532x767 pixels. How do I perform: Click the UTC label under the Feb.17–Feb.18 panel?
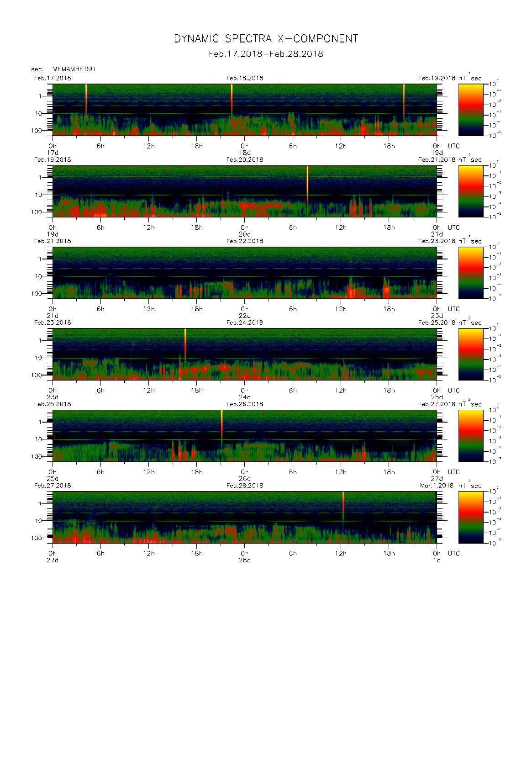(453, 146)
